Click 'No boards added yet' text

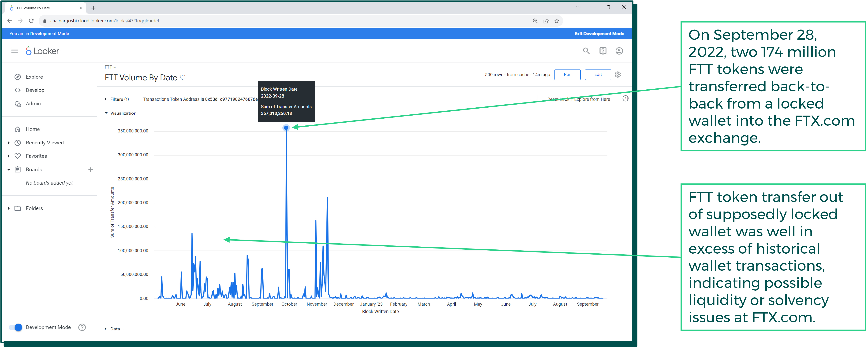tap(49, 183)
